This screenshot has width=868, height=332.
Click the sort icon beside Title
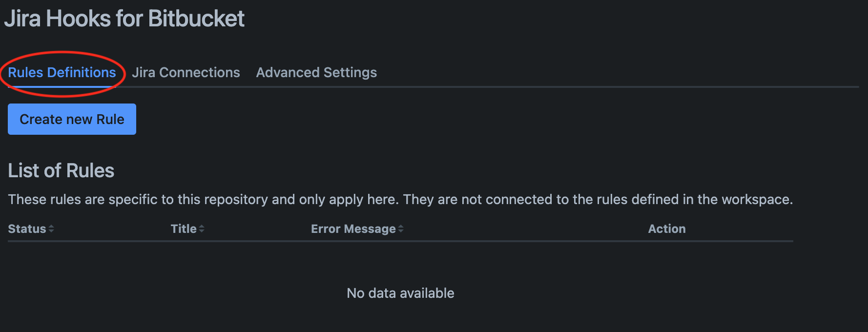(202, 229)
